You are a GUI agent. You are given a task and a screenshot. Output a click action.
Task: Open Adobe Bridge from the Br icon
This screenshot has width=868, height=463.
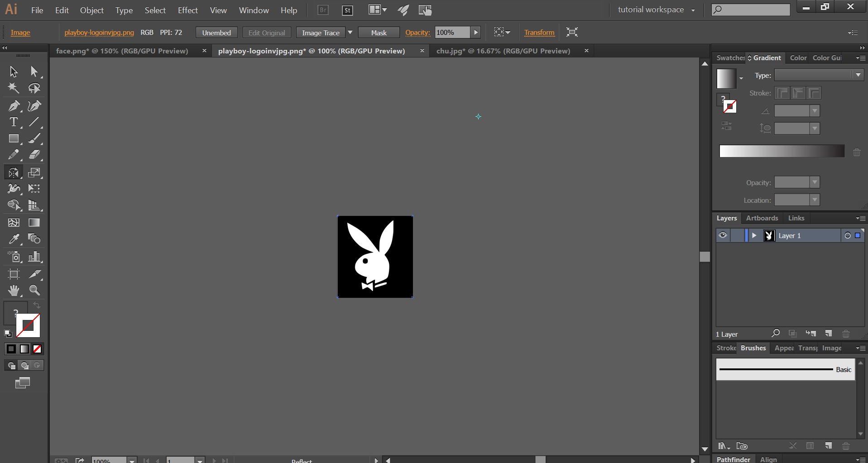323,10
